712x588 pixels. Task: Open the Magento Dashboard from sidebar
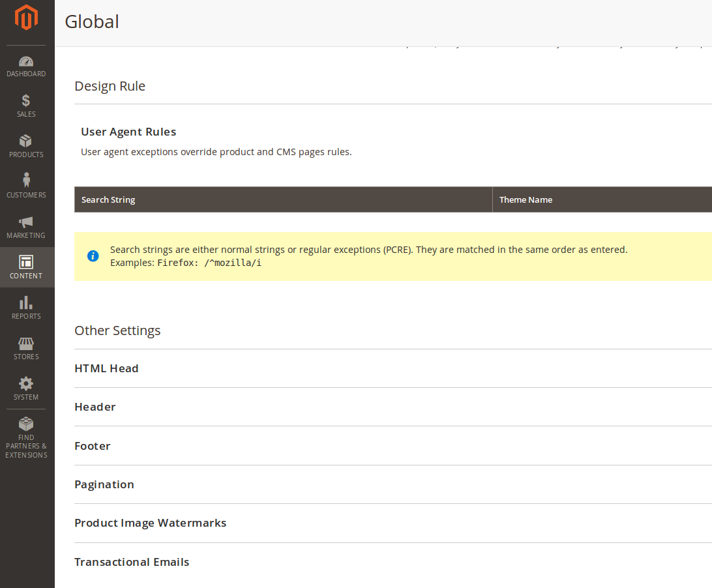[26, 66]
